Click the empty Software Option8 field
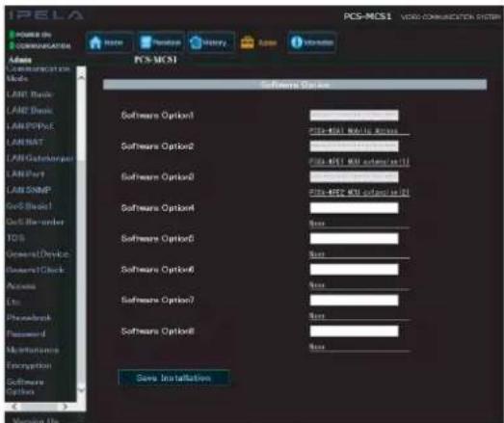 pos(354,331)
